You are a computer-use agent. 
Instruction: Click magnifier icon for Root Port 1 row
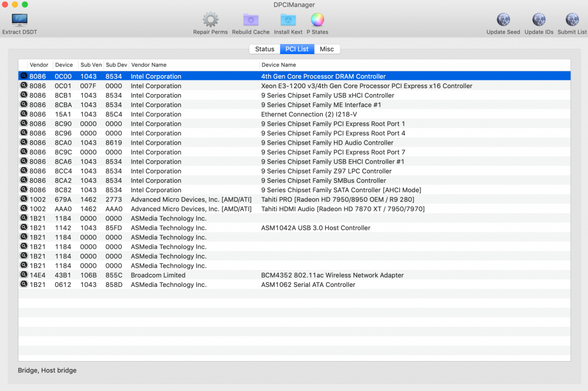pos(24,123)
